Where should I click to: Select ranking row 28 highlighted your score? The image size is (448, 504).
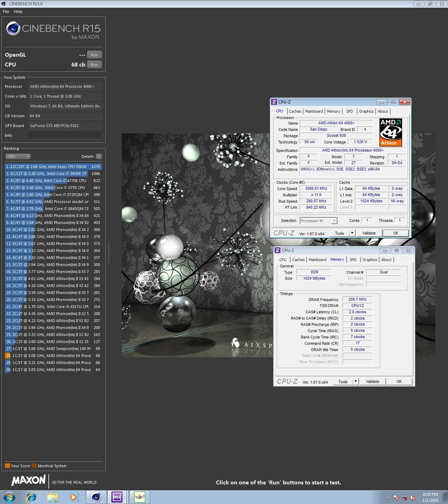coord(53,356)
